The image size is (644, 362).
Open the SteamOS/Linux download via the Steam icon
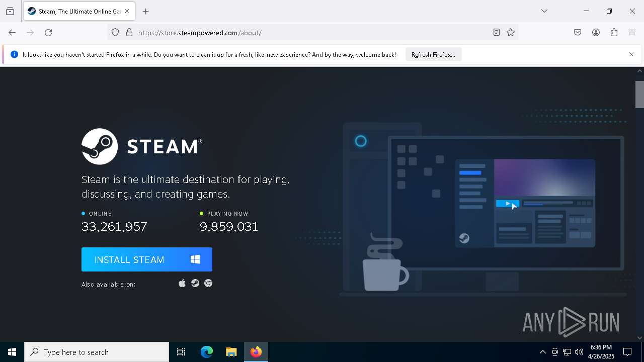tap(195, 284)
